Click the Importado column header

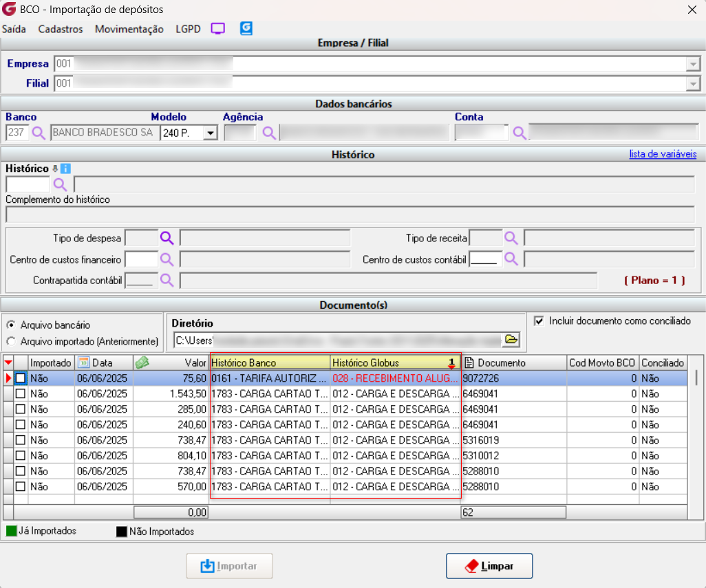click(x=51, y=362)
